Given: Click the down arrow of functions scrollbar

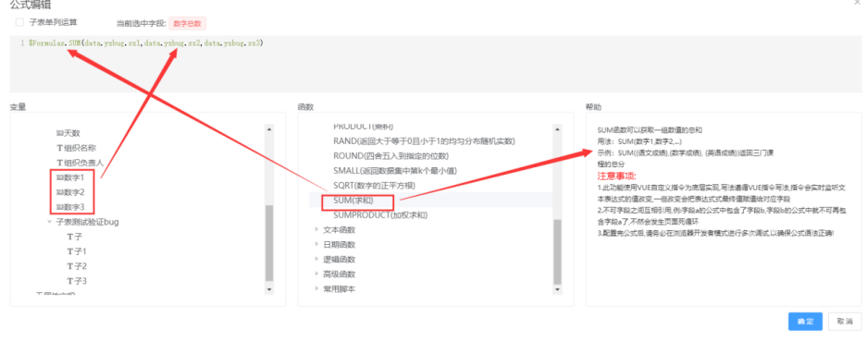Looking at the screenshot, I should (557, 288).
